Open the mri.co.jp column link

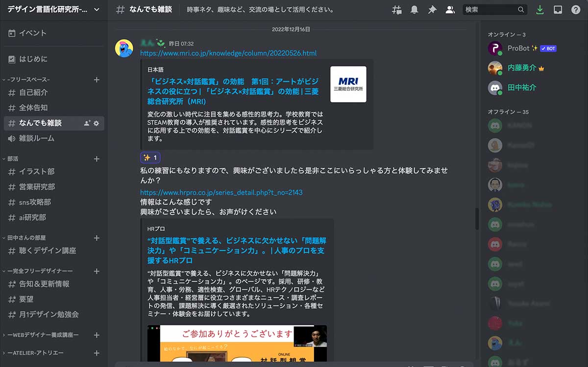click(228, 53)
